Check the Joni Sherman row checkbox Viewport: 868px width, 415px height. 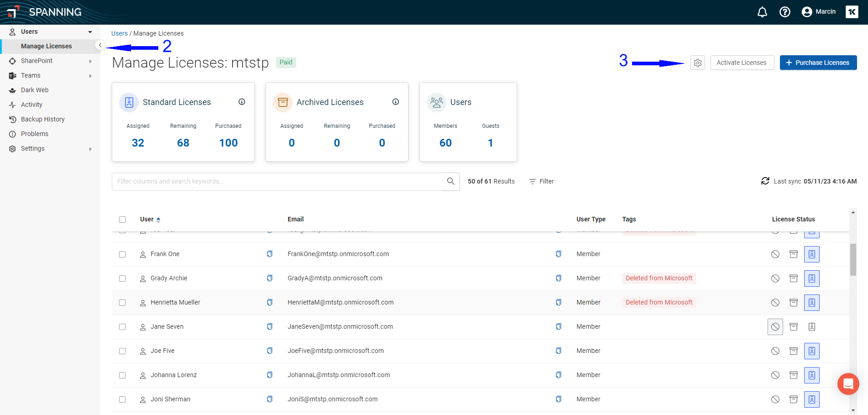tap(122, 399)
